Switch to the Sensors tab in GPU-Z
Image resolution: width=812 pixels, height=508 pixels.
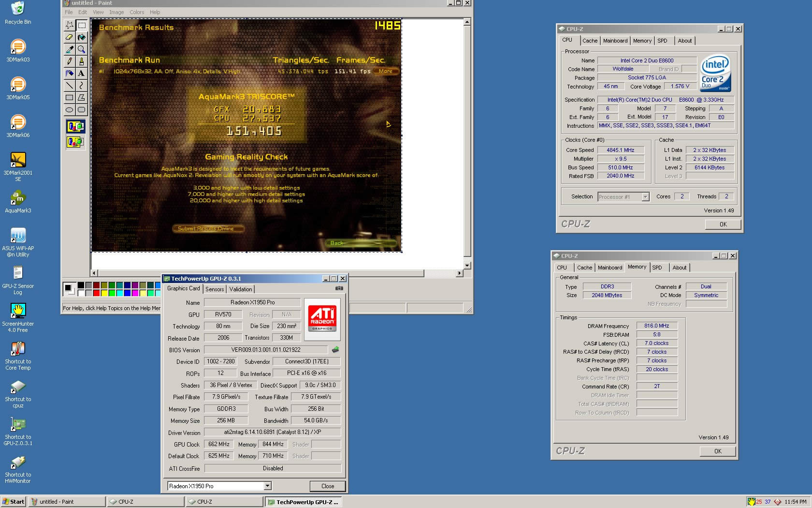[215, 289]
